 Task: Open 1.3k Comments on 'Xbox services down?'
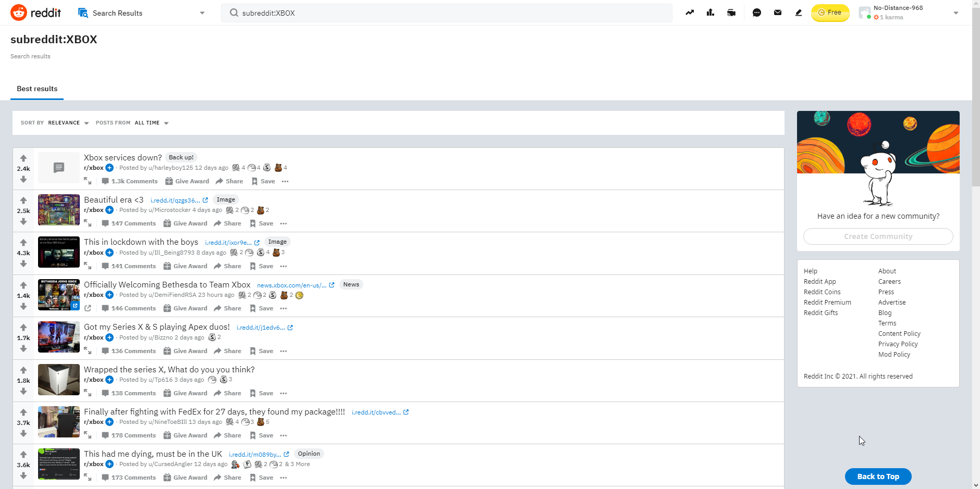coord(129,181)
